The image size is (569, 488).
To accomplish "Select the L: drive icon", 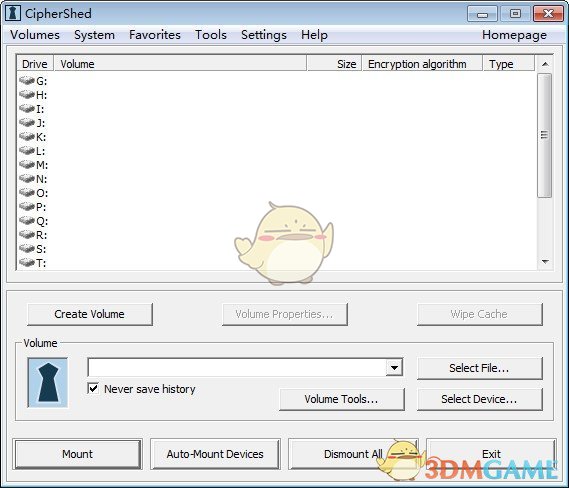I will pos(27,151).
